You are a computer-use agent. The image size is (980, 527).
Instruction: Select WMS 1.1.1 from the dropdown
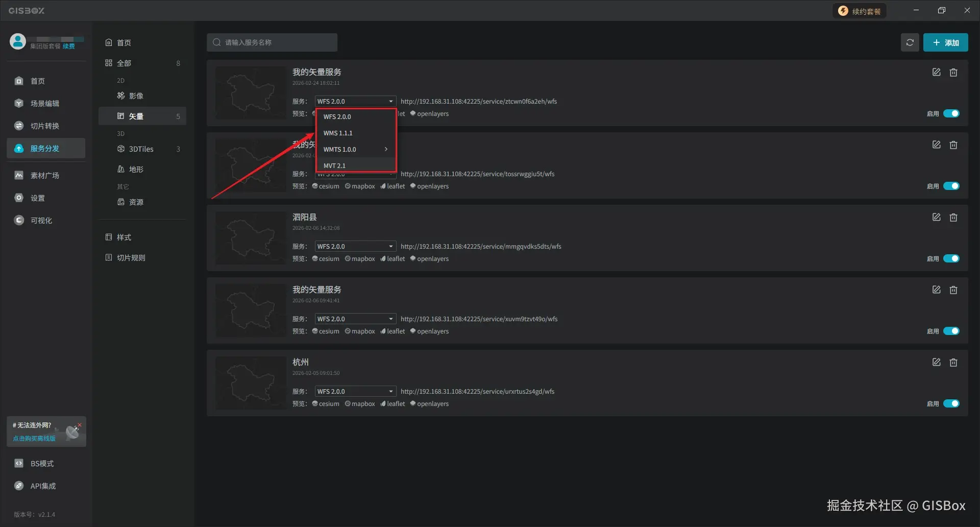[338, 133]
